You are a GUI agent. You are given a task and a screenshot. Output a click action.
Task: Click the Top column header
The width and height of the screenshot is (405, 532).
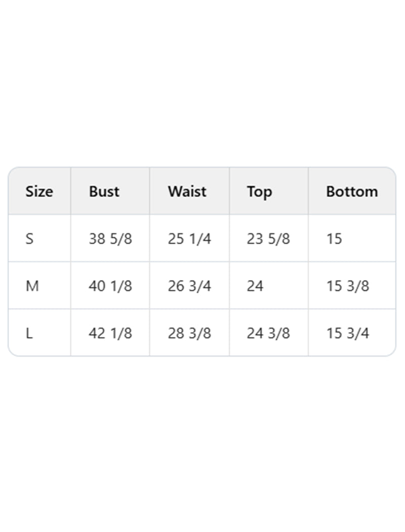[259, 192]
